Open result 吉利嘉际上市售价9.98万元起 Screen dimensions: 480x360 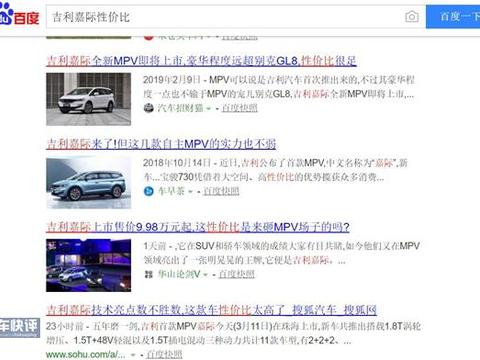(198, 227)
